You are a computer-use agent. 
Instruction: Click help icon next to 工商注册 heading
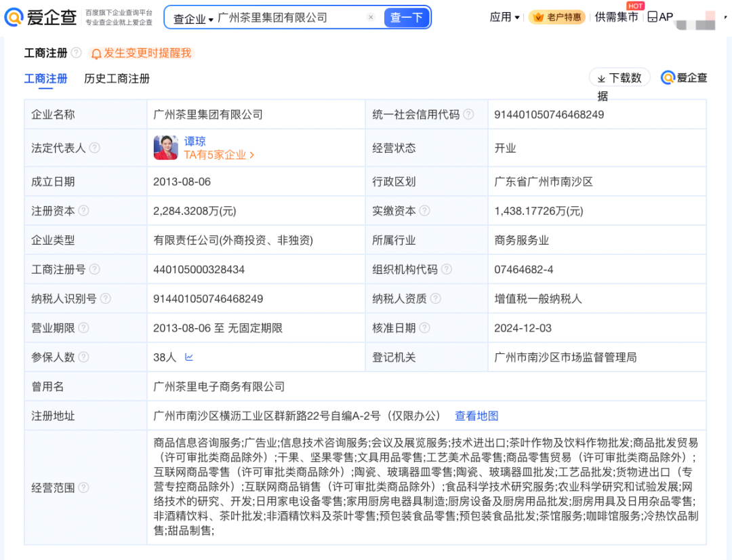pyautogui.click(x=77, y=53)
